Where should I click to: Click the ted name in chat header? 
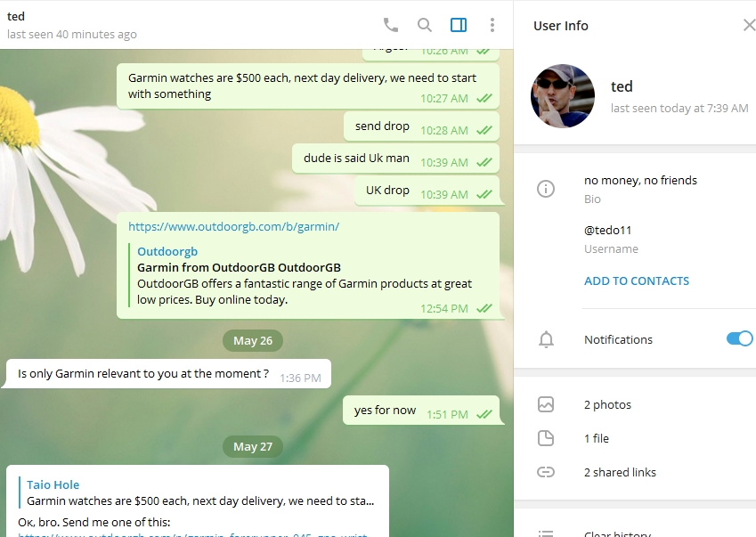point(16,16)
